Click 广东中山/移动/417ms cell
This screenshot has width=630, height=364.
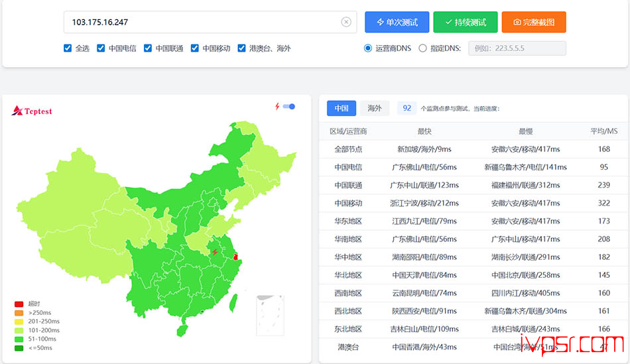click(525, 239)
